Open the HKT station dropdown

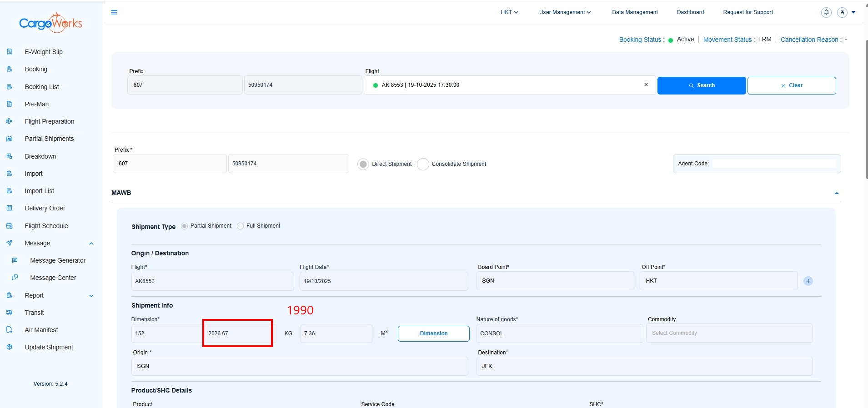(x=509, y=12)
